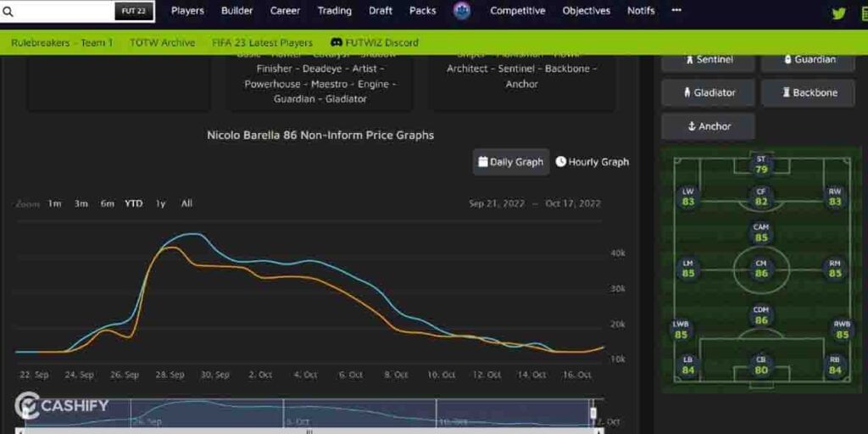This screenshot has height=434, width=868.
Task: Click the RB 84 position rating
Action: click(835, 364)
